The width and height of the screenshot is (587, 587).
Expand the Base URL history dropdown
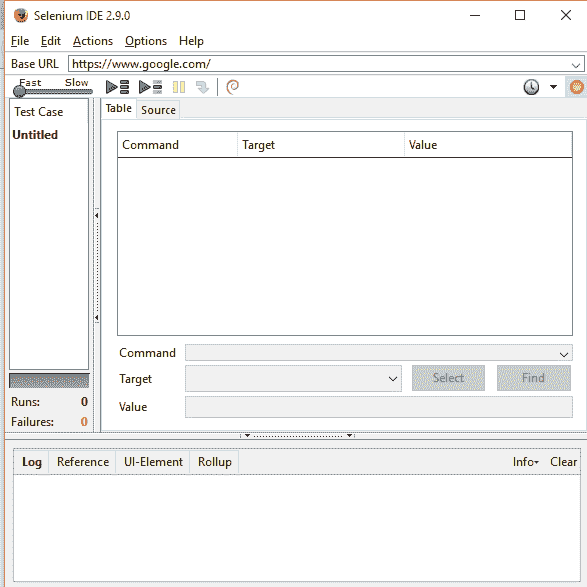576,65
